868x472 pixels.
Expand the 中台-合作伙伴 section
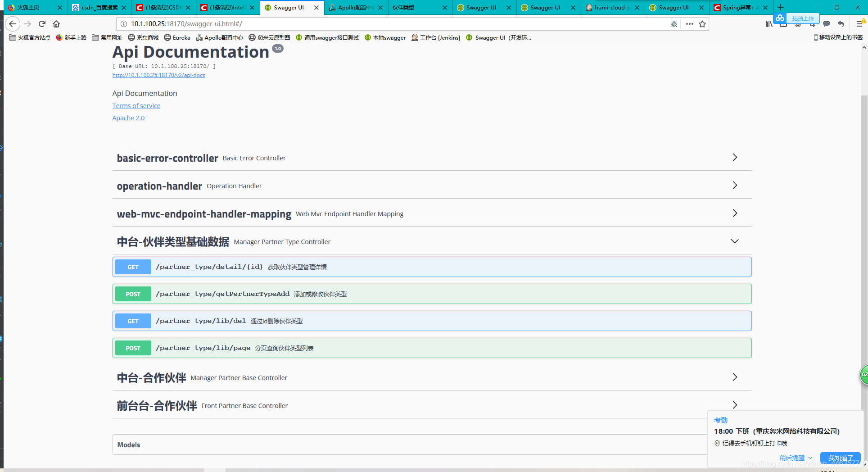(432, 377)
